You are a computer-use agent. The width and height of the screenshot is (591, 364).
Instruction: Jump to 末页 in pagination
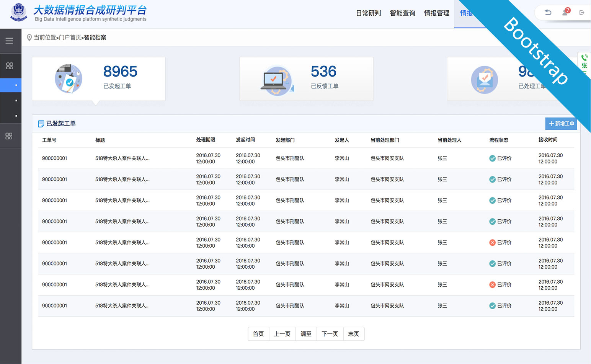[x=354, y=334]
